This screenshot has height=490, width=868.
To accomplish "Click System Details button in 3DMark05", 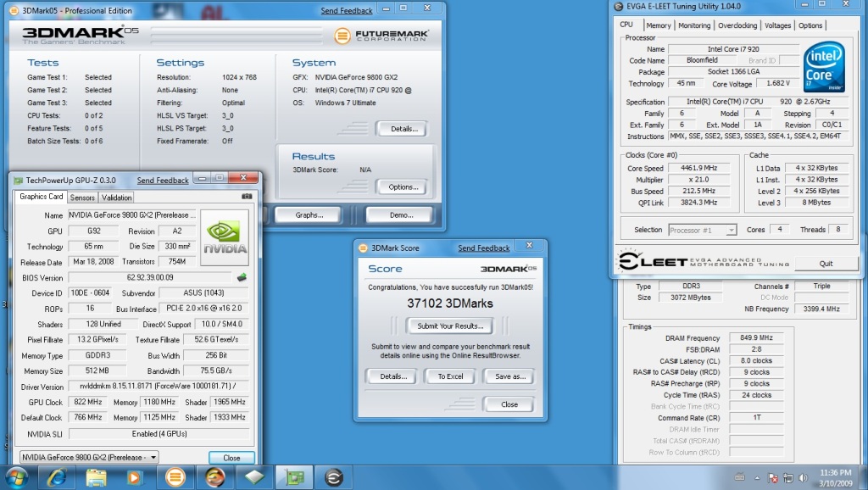I will point(401,129).
